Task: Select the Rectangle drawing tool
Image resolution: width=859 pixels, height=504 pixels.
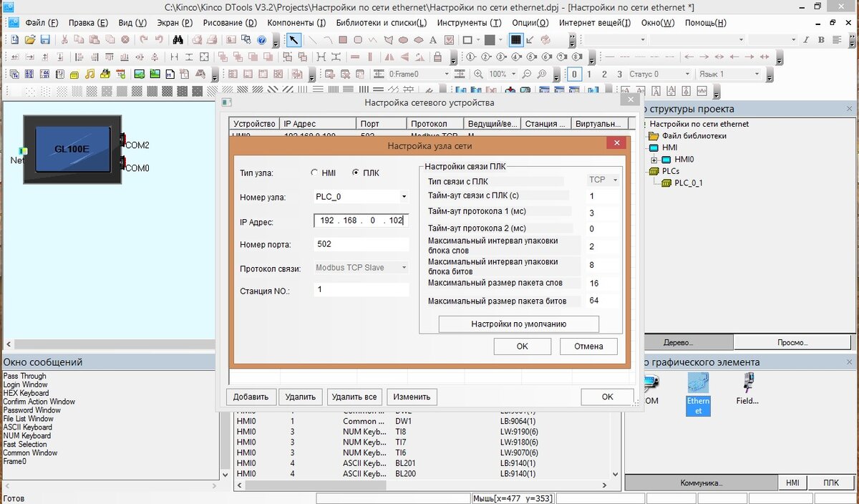Action: point(343,39)
